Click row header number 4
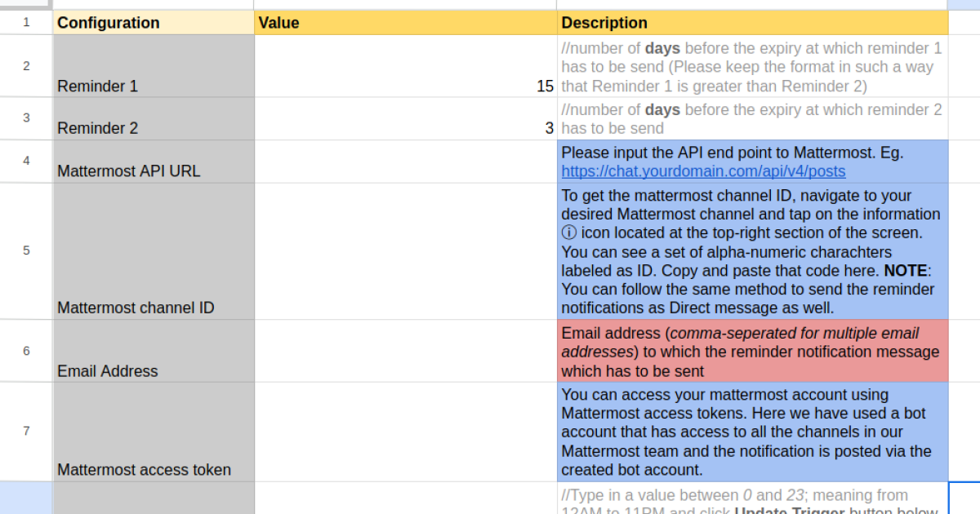The image size is (980, 514). point(26,162)
